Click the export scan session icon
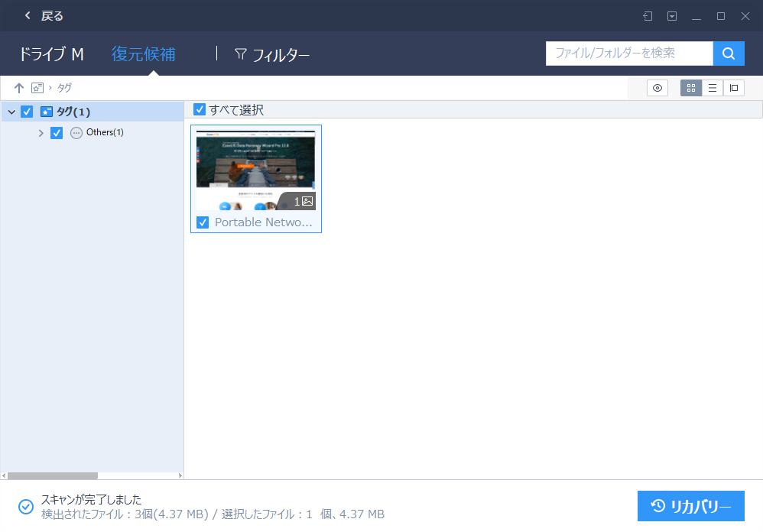Image resolution: width=763 pixels, height=532 pixels. (x=649, y=15)
